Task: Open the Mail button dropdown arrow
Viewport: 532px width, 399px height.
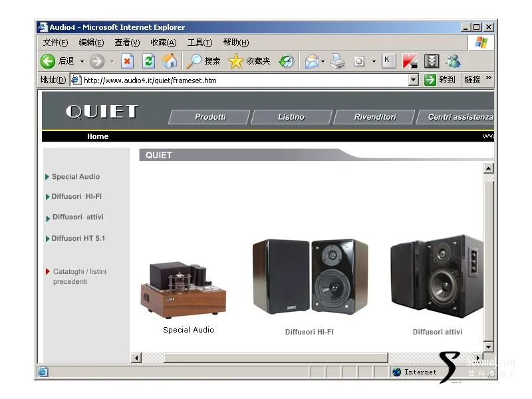Action: 323,61
